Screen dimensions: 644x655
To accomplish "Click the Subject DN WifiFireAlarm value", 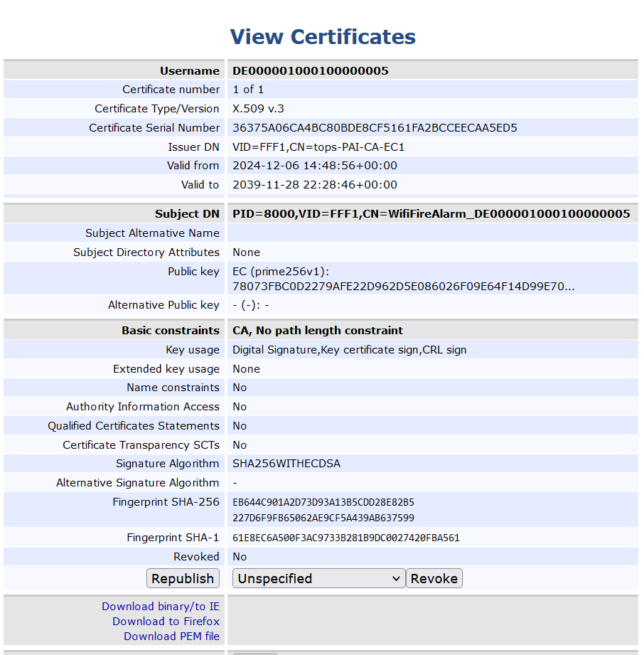I will point(431,214).
